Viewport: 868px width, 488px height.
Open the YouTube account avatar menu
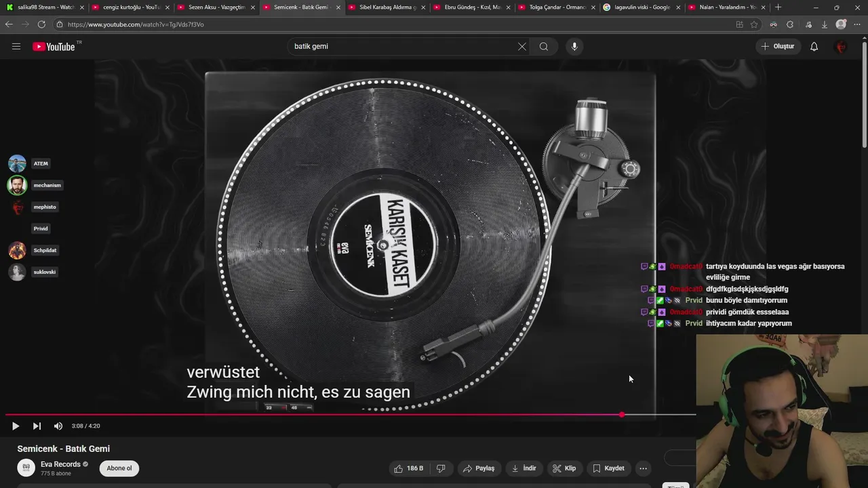pyautogui.click(x=841, y=47)
